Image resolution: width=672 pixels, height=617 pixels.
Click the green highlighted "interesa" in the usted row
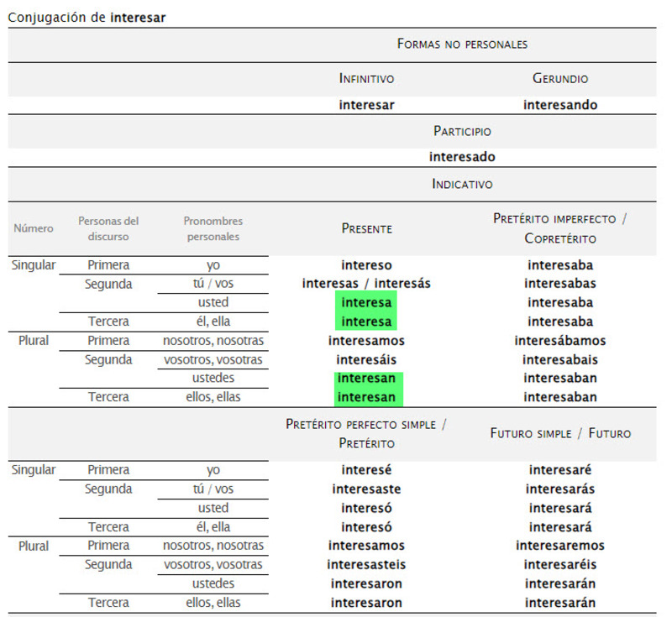pos(366,302)
